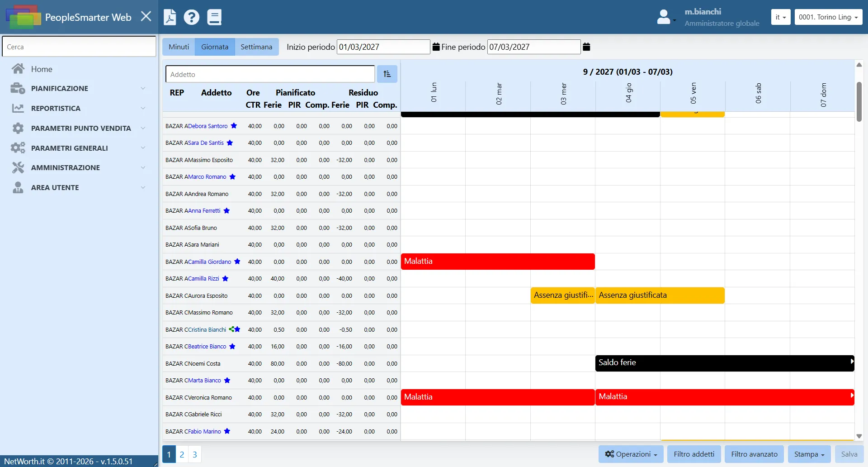Open the Operazioni dropdown
The height and width of the screenshot is (467, 868).
(631, 454)
